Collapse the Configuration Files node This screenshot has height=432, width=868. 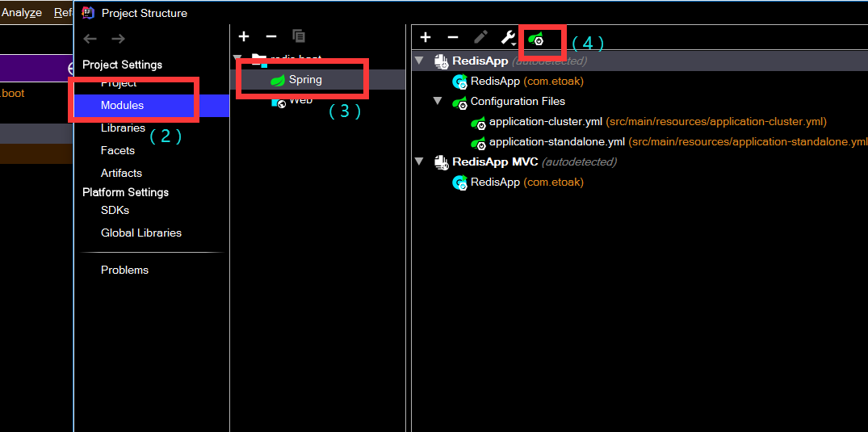click(x=438, y=102)
